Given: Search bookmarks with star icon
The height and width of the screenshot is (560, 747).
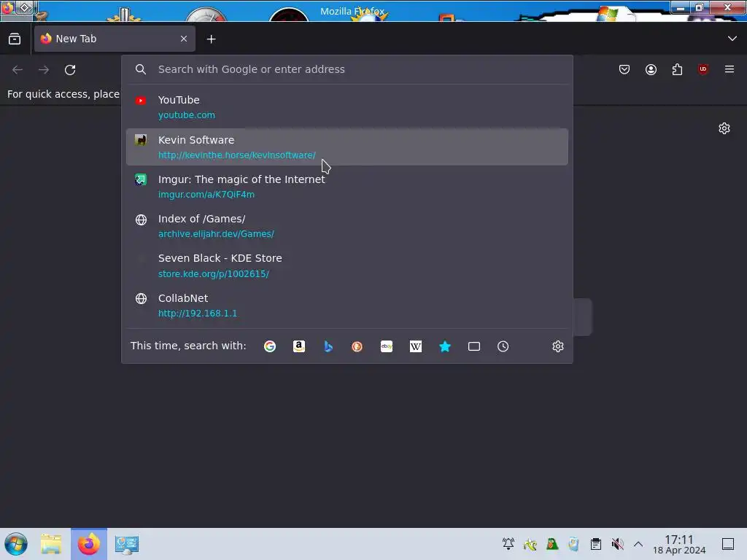Looking at the screenshot, I should pos(444,346).
